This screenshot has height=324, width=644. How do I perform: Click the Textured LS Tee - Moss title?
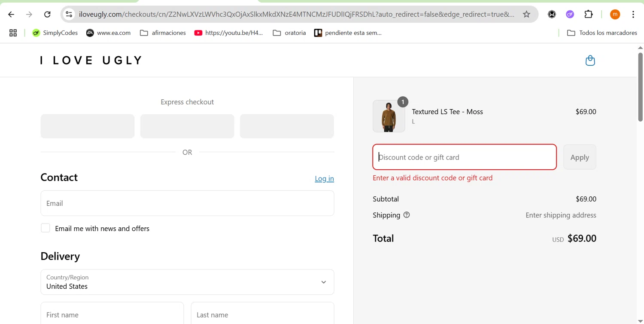tap(447, 112)
